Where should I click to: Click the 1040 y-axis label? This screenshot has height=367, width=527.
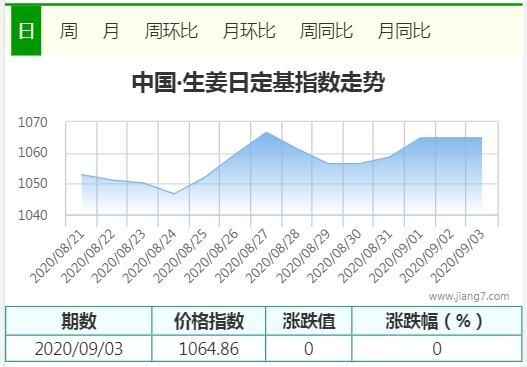tap(33, 215)
